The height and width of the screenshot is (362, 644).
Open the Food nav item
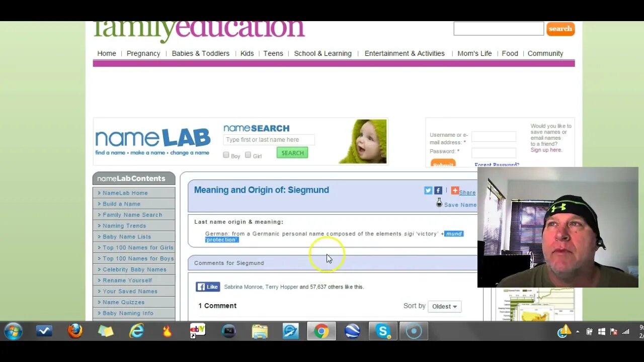(x=510, y=53)
